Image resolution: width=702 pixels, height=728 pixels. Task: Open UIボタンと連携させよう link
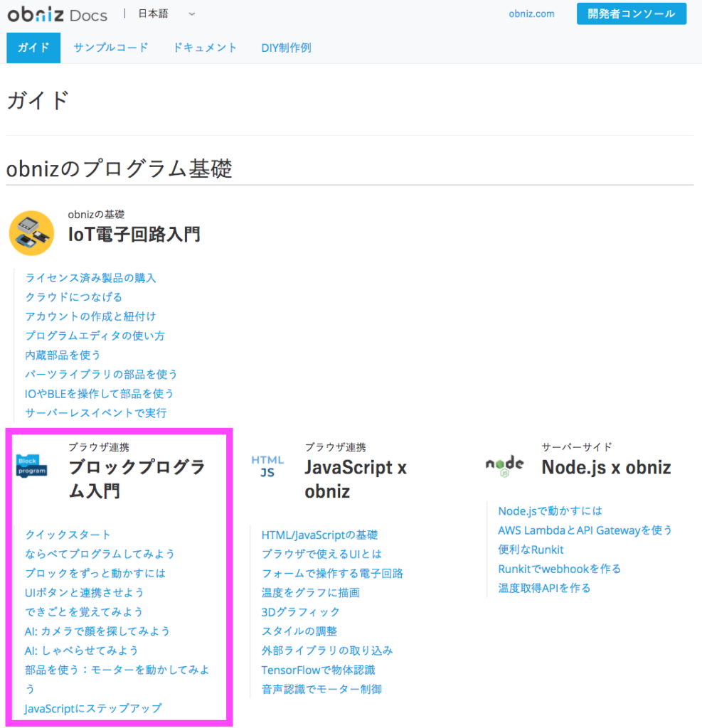click(x=84, y=592)
